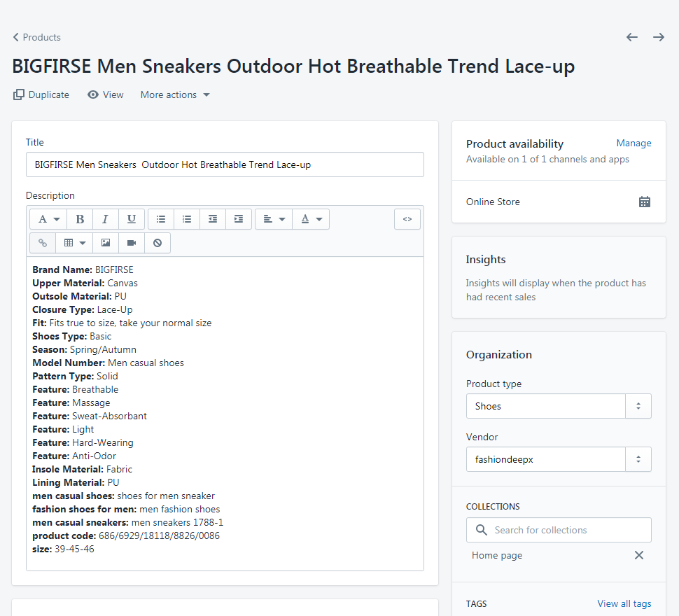Image resolution: width=679 pixels, height=616 pixels.
Task: Click 'Closure Type: Lace-Up' line
Action: click(x=83, y=309)
